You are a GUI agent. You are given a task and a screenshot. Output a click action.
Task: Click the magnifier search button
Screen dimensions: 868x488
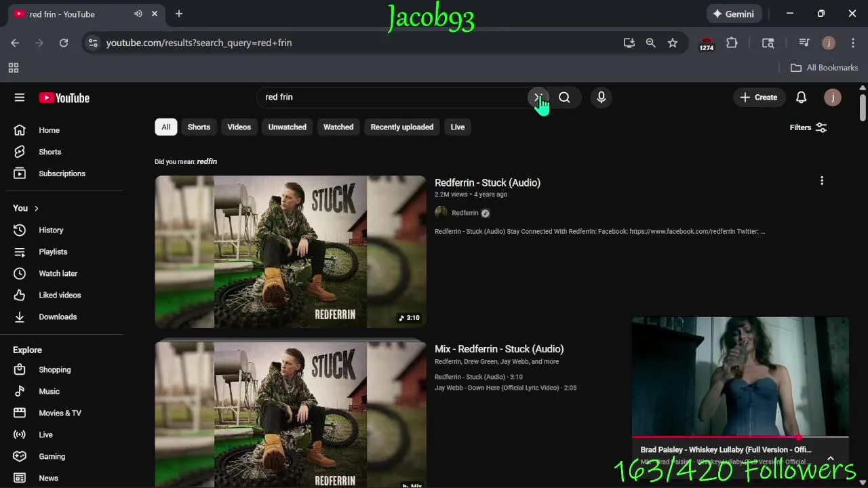coord(564,98)
